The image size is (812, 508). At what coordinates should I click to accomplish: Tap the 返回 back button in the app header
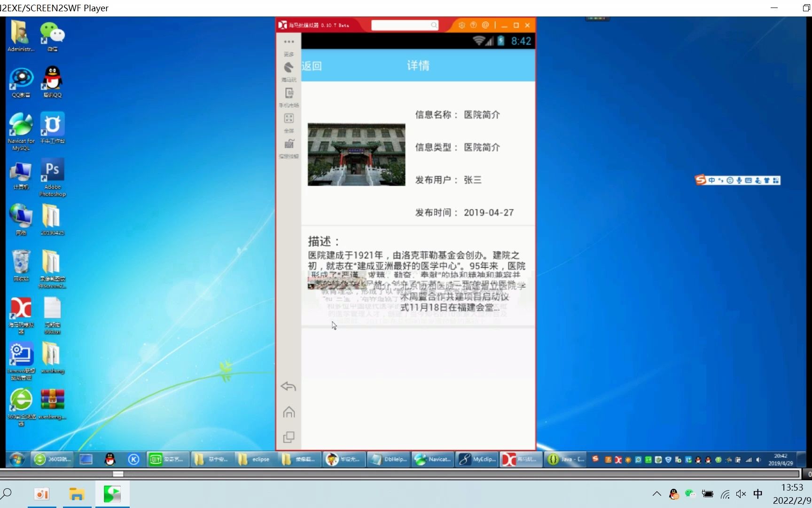coord(312,66)
